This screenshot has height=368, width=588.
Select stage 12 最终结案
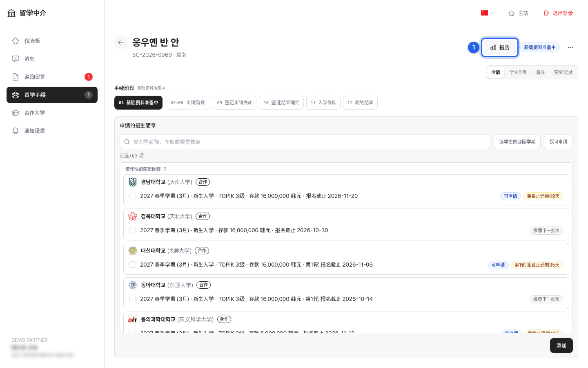tap(360, 103)
